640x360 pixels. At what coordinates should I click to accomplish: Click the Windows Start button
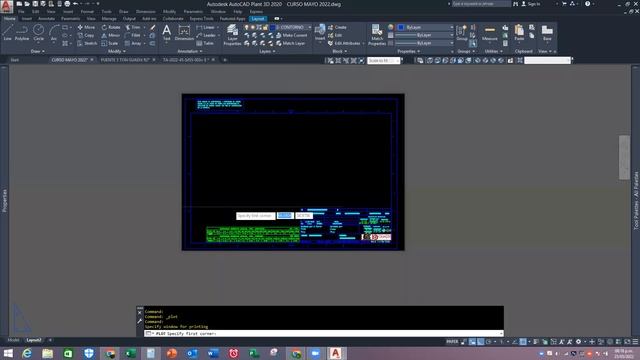coord(8,353)
